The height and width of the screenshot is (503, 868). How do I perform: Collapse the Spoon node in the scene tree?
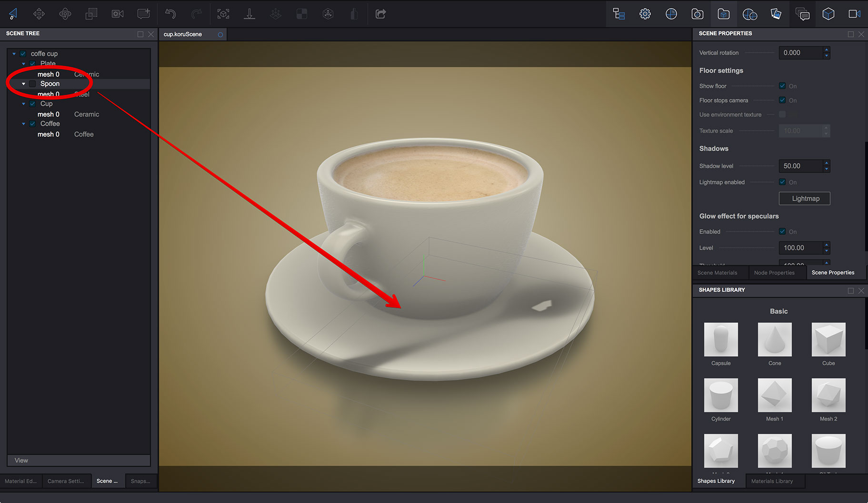23,83
